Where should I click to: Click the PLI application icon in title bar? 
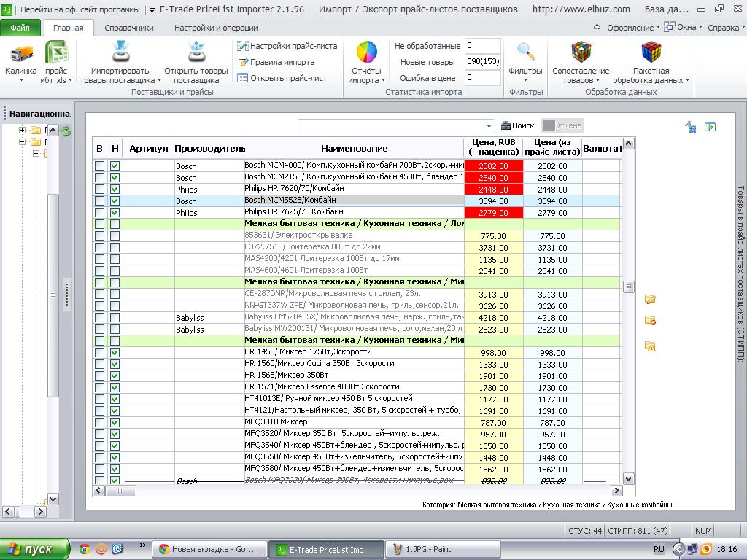pyautogui.click(x=6, y=9)
